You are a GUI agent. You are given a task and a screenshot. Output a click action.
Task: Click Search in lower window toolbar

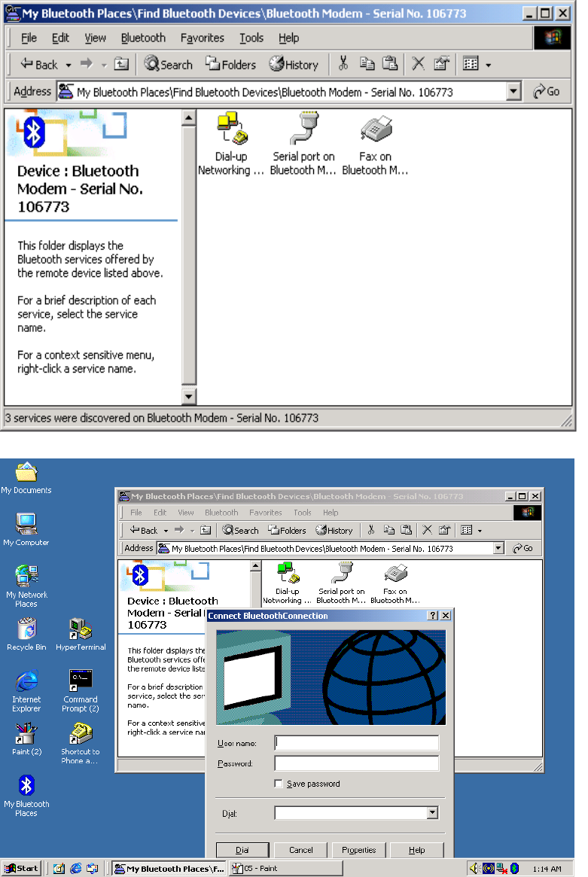click(x=241, y=530)
